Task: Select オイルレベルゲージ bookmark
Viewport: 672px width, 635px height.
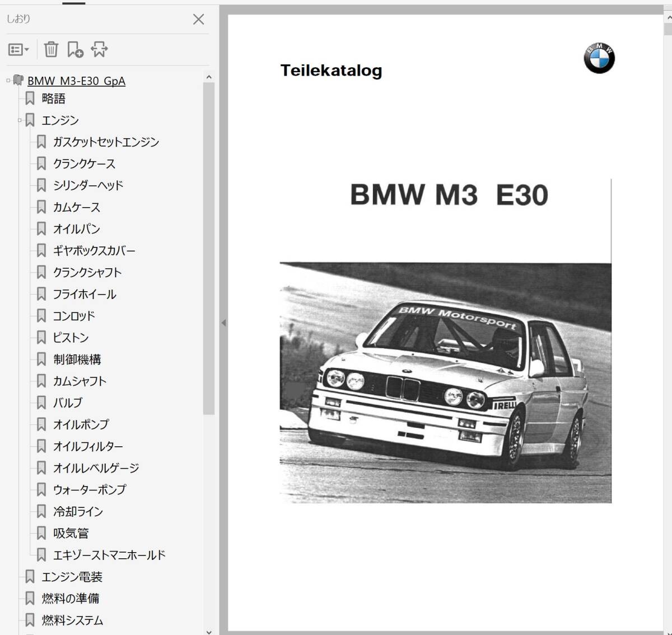Action: (x=96, y=468)
